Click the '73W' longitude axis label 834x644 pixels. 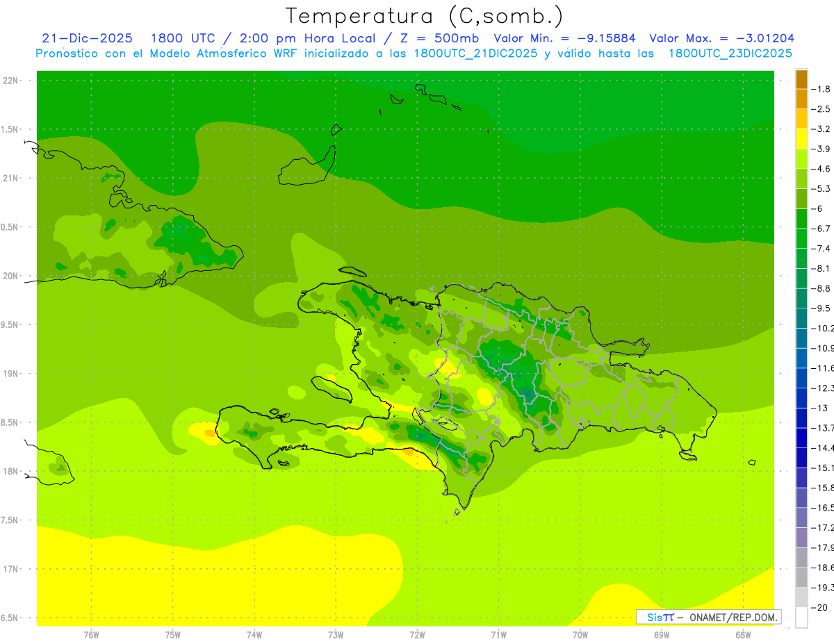pos(336,635)
